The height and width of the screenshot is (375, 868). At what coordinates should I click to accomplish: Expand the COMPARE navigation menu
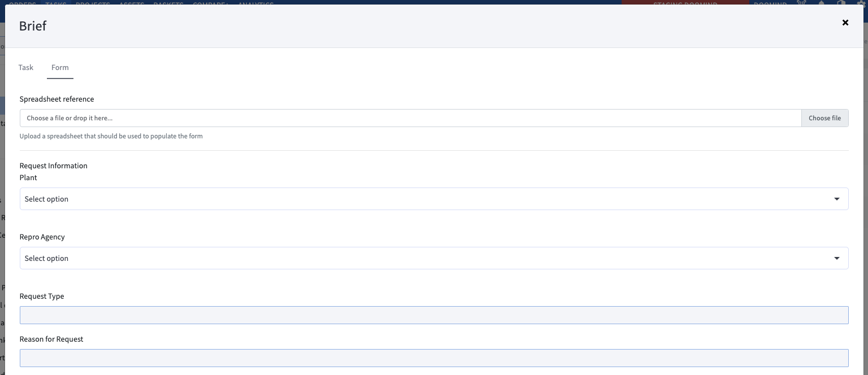pos(210,3)
